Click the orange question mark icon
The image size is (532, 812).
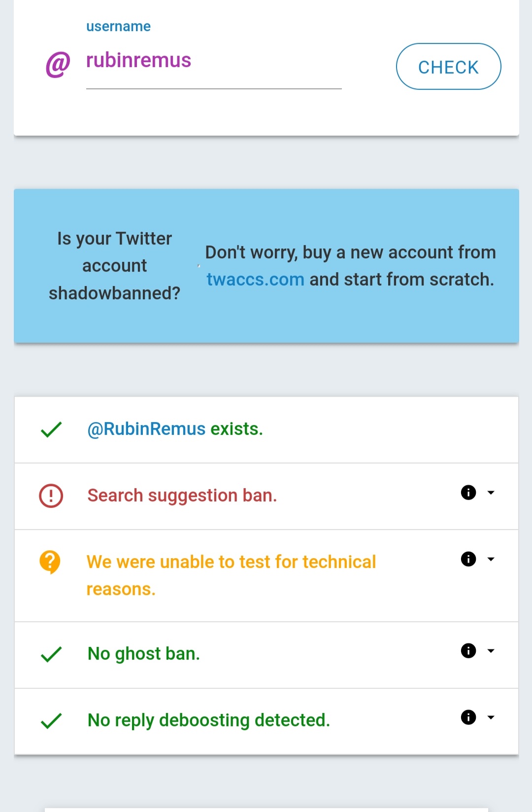pyautogui.click(x=50, y=563)
